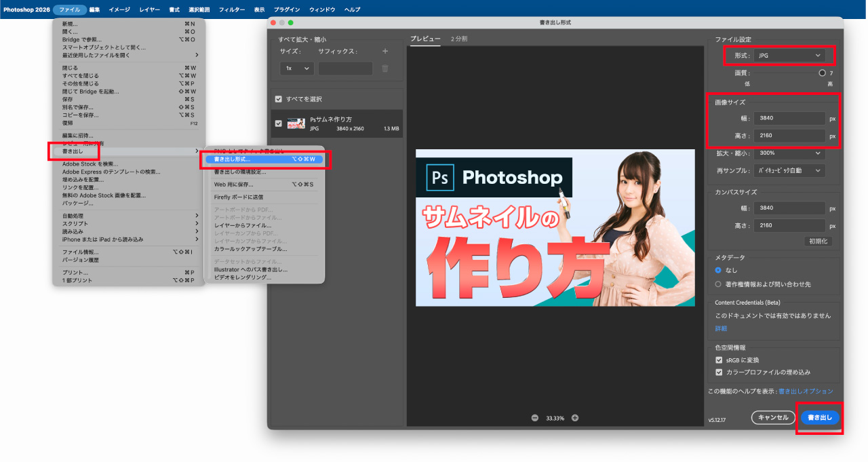Click the Ps thumbnail icon in the asset row
The image size is (868, 462).
pyautogui.click(x=296, y=124)
